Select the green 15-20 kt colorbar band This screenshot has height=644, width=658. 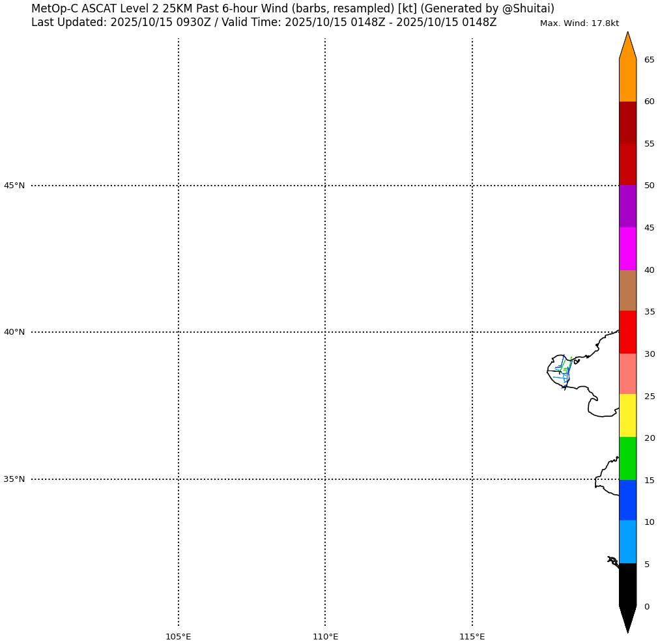[627, 458]
